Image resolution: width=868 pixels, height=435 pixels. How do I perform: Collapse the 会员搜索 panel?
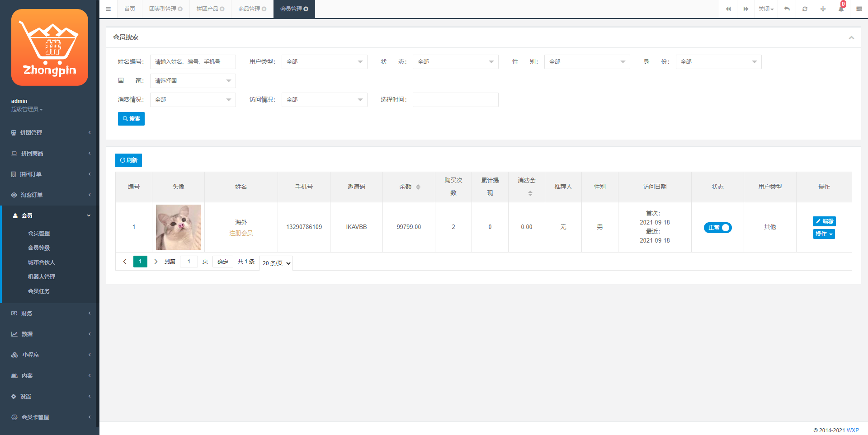tap(851, 37)
